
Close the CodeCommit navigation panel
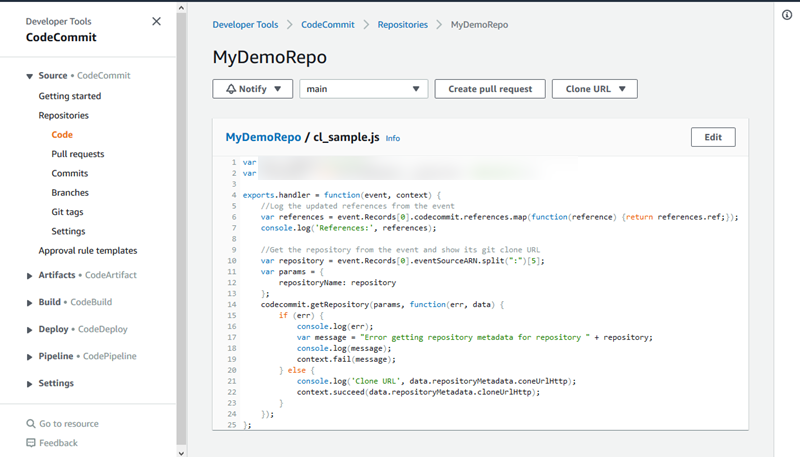pyautogui.click(x=156, y=21)
